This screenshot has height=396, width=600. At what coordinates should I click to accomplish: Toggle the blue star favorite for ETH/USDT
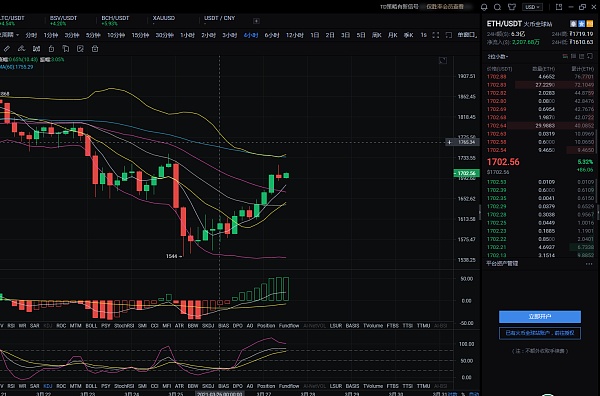(581, 24)
